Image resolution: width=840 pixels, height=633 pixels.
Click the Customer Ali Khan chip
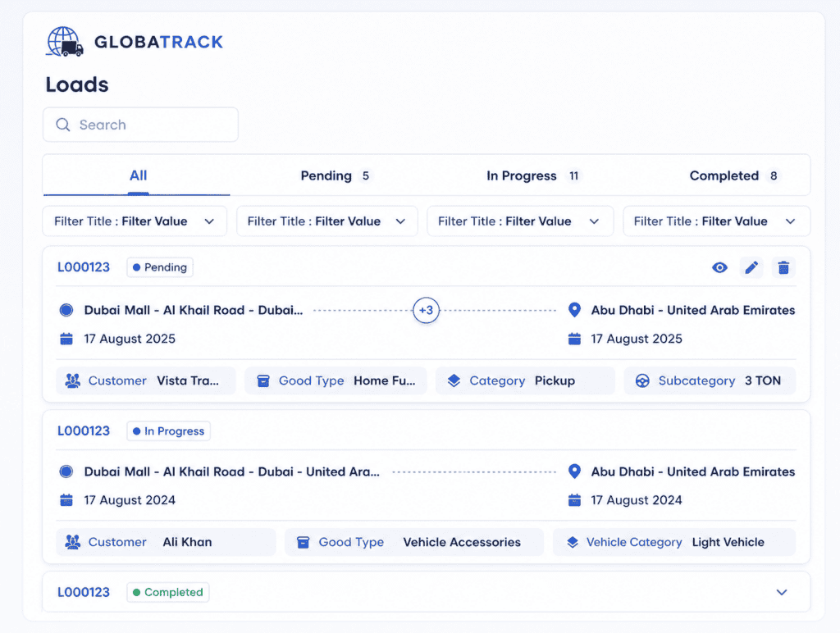click(x=166, y=542)
